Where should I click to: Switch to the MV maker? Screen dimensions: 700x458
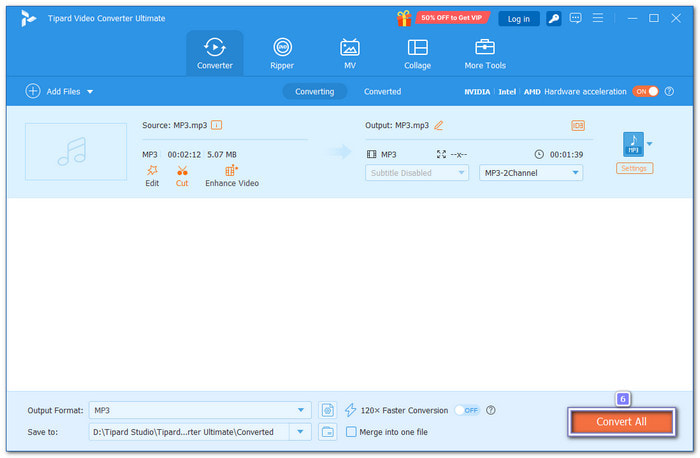pos(350,53)
